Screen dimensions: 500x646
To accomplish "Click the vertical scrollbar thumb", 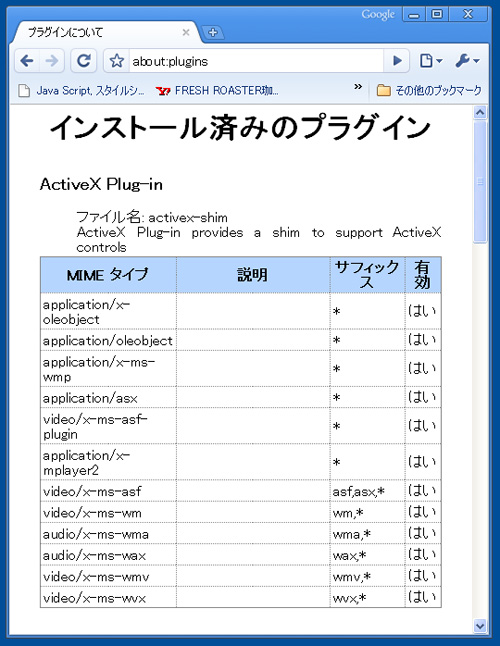I will tap(480, 182).
